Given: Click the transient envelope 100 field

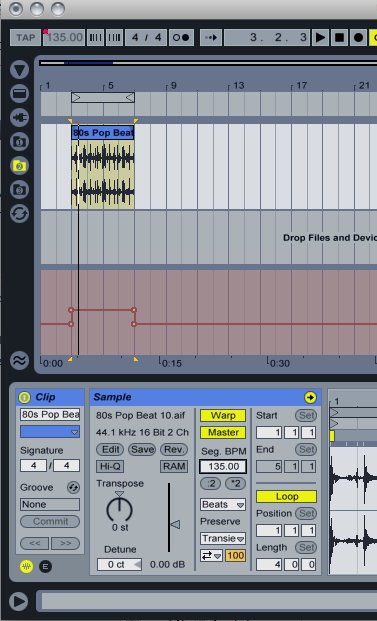Looking at the screenshot, I should tap(236, 556).
